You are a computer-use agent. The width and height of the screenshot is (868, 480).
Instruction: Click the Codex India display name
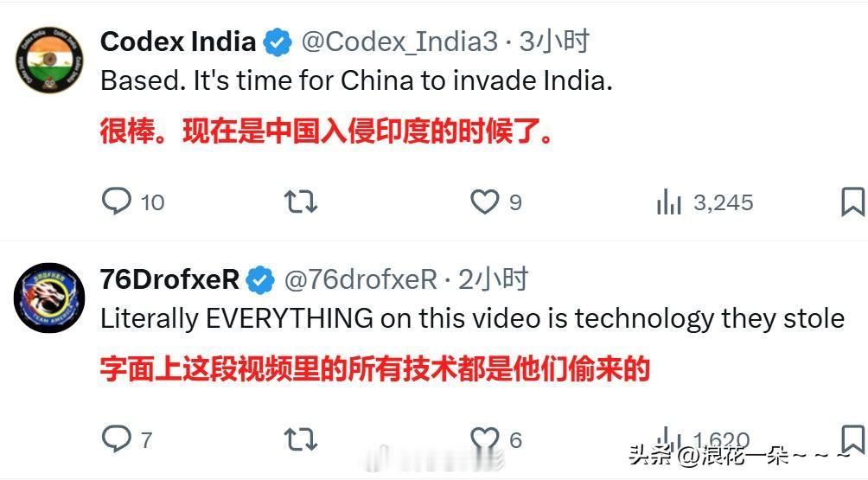178,42
